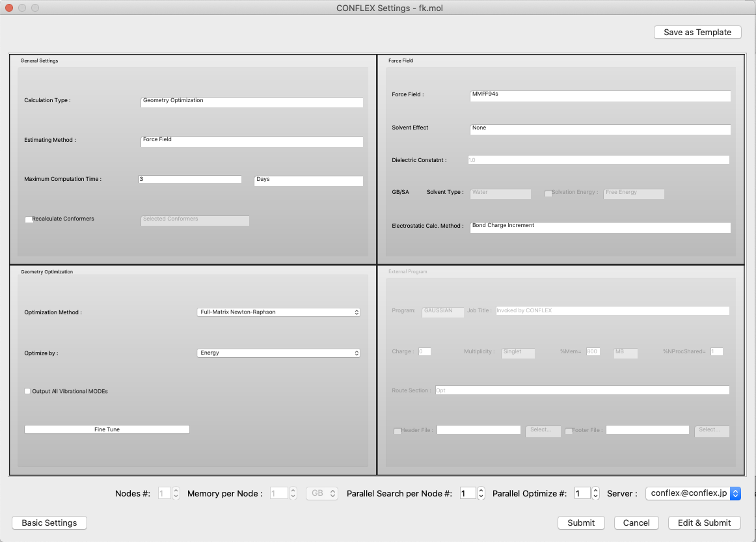
Task: Enable the Solvation Energy checkbox
Action: 548,193
